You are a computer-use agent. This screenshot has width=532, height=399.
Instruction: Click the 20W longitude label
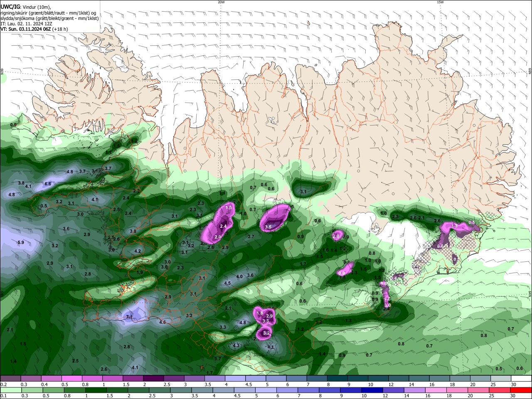point(221,2)
